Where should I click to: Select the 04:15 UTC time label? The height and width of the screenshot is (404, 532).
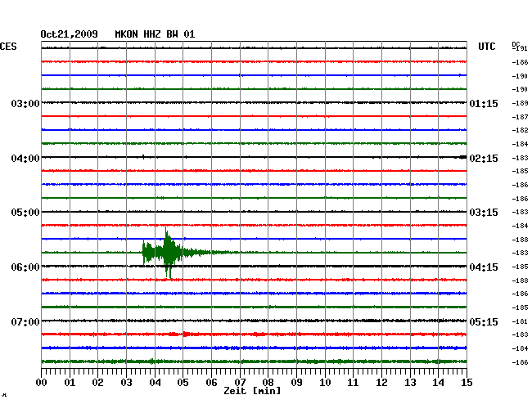pyautogui.click(x=484, y=267)
